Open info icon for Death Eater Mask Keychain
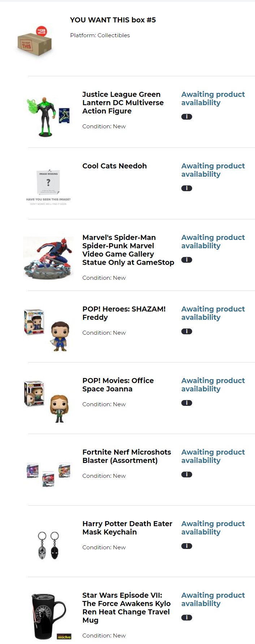255x644 pixels. [x=187, y=546]
